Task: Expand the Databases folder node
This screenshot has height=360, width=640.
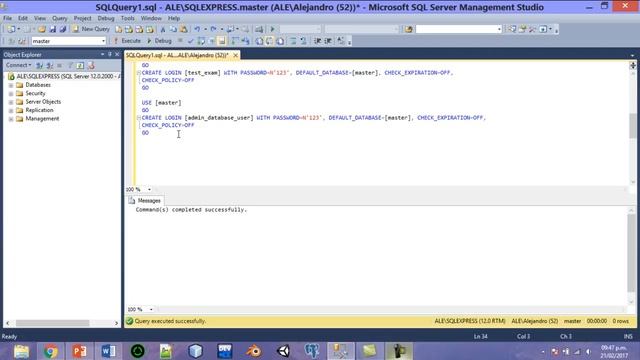Action: 11,85
